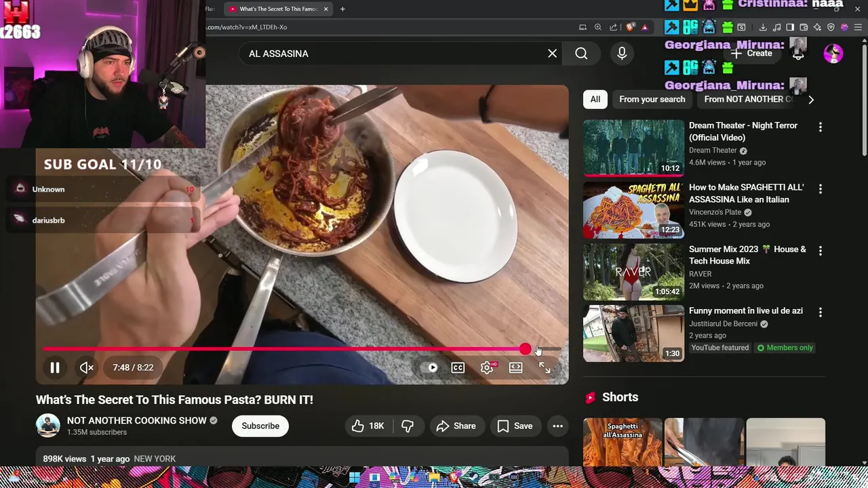Select the From NOT ANOTHER chip

[748, 99]
